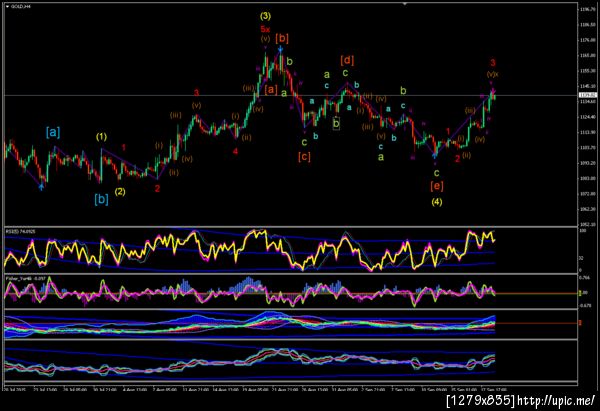This screenshot has height=411, width=600.
Task: Select the 1155.30 price scale label
Action: click(588, 71)
